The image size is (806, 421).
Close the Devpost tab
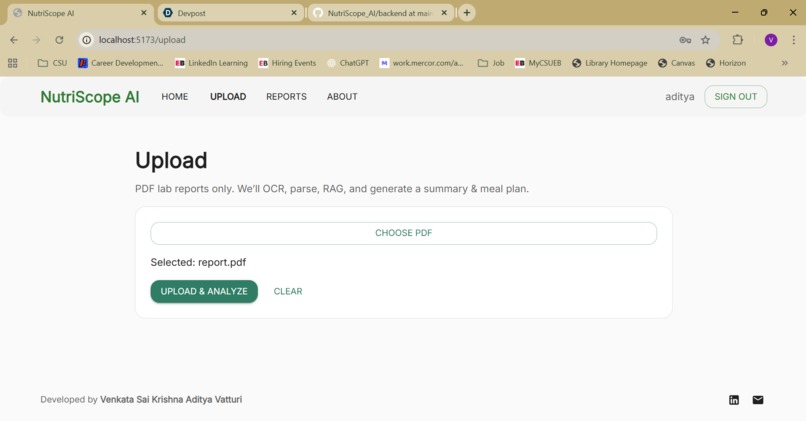pos(294,13)
